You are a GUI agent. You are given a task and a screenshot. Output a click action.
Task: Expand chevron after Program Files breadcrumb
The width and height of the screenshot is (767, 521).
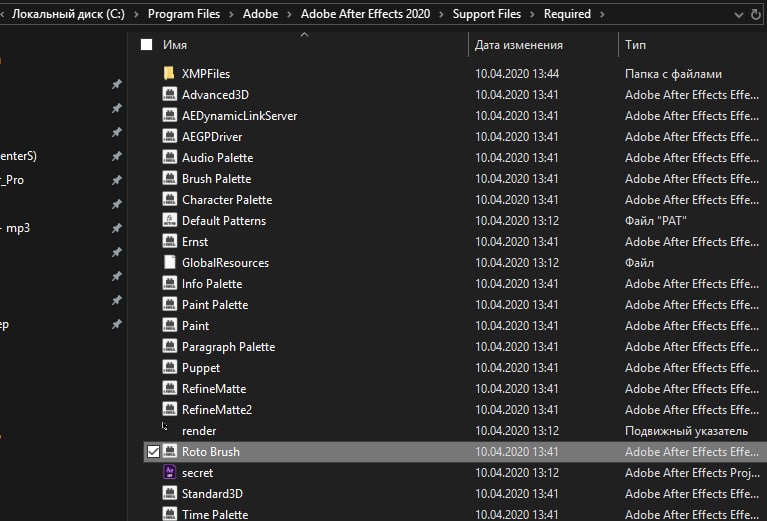pos(231,14)
